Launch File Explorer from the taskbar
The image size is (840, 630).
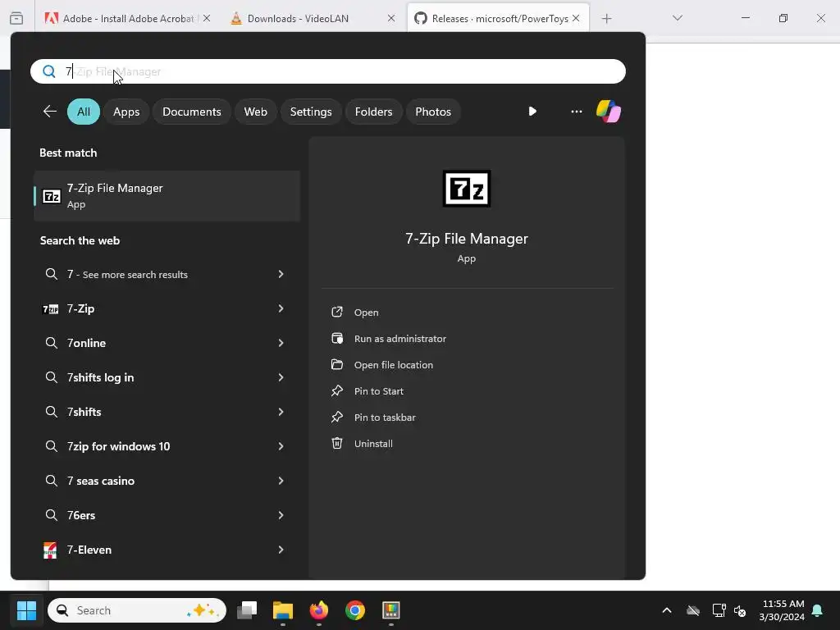pos(283,610)
